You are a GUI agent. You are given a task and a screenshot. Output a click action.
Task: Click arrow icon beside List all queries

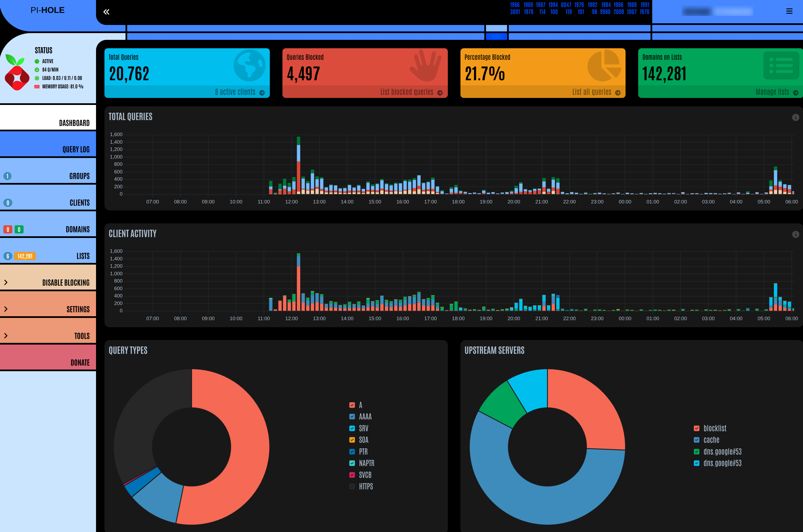618,93
